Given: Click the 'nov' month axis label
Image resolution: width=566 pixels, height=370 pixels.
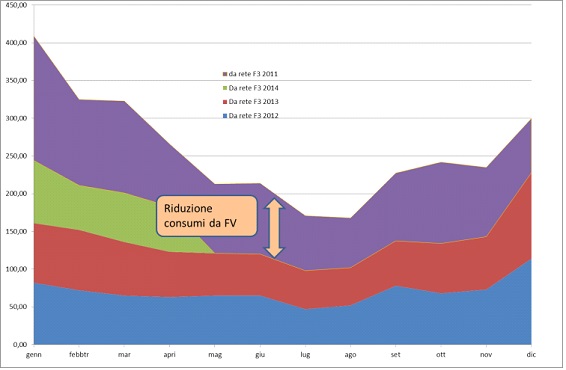Looking at the screenshot, I should (x=486, y=354).
